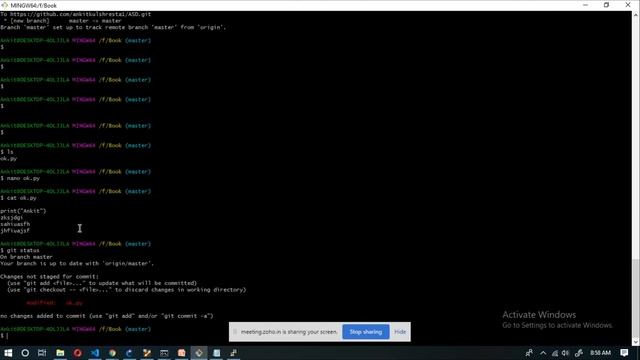Open the paint brush taskbar app
Image resolution: width=640 pixels, height=360 pixels.
coord(147,353)
